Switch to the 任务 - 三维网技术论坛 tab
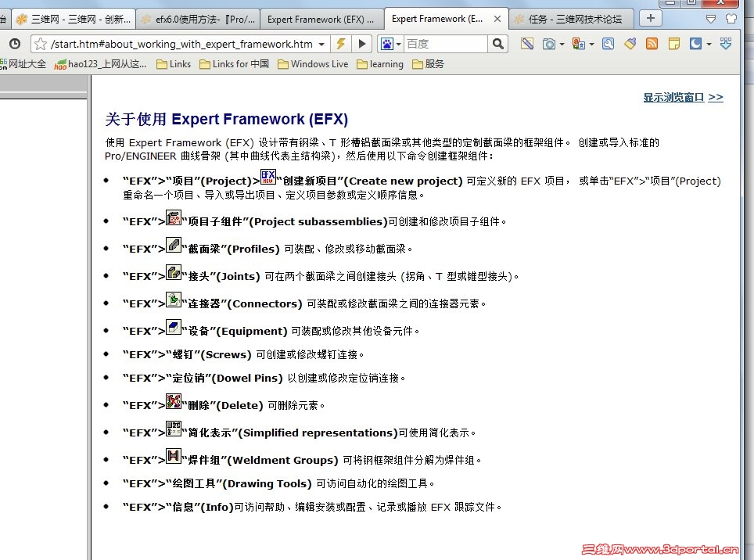This screenshot has width=754, height=560. click(x=570, y=20)
